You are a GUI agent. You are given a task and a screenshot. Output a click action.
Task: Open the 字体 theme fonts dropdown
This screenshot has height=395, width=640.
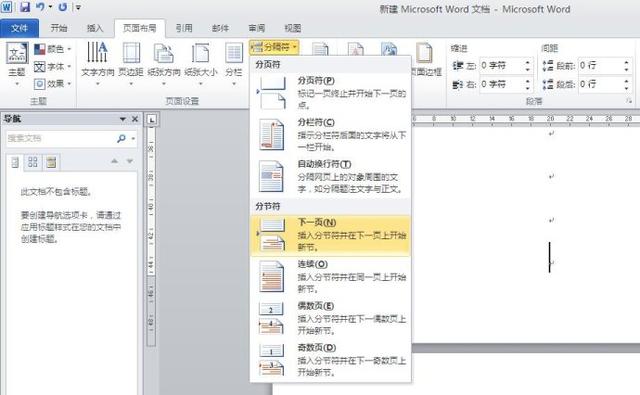[x=53, y=67]
